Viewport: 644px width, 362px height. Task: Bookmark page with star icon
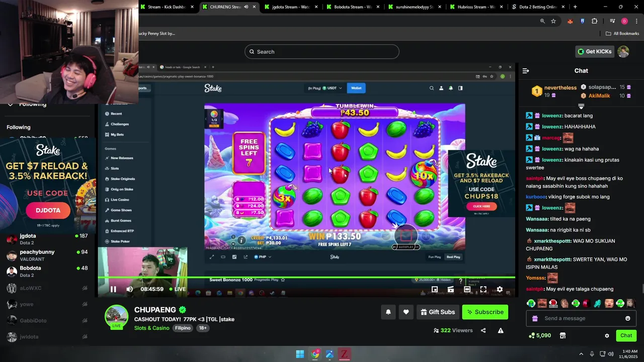point(553,21)
